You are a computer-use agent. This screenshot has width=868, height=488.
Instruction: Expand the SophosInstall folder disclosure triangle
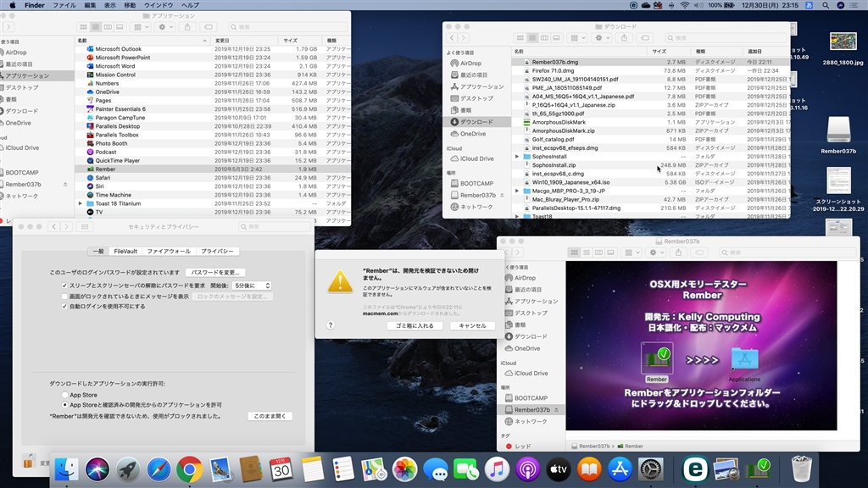517,157
